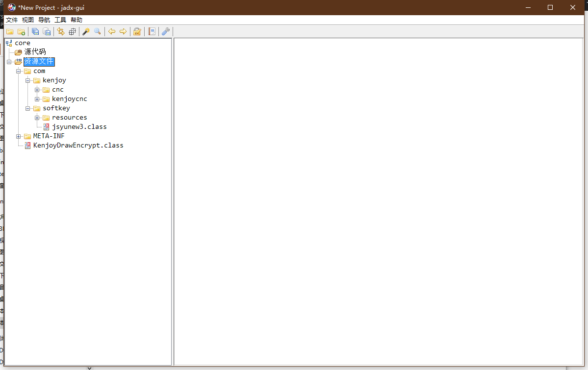The image size is (588, 370).
Task: Click the export project disk icon
Action: pyautogui.click(x=47, y=32)
